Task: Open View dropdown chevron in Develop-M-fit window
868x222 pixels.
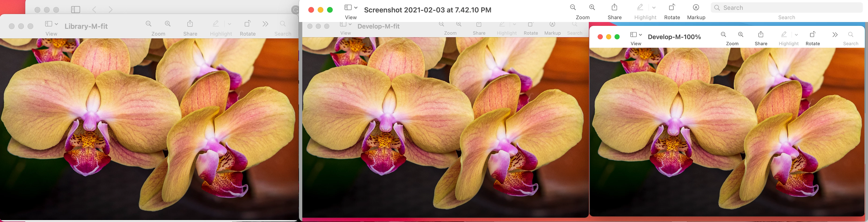Action: point(350,24)
